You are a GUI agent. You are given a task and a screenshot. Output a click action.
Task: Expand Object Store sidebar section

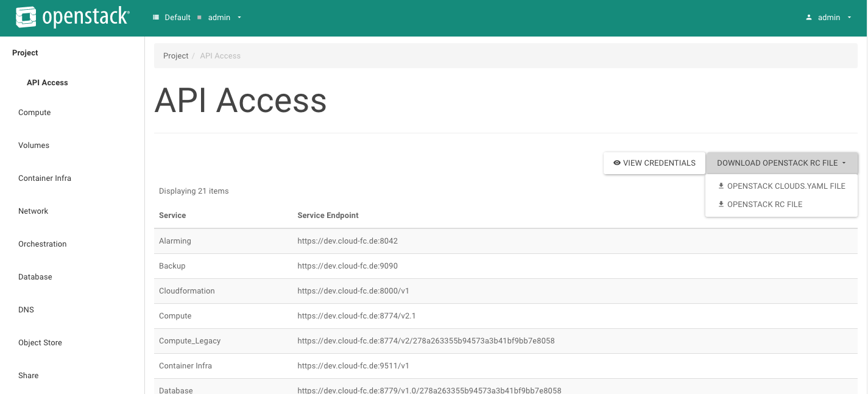[x=40, y=343]
